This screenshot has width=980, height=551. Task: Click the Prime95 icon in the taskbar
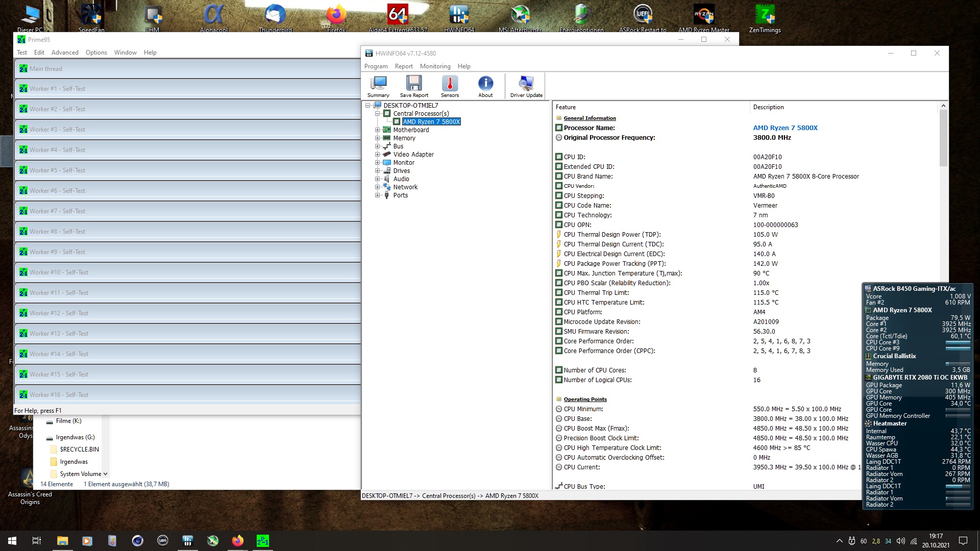(262, 541)
